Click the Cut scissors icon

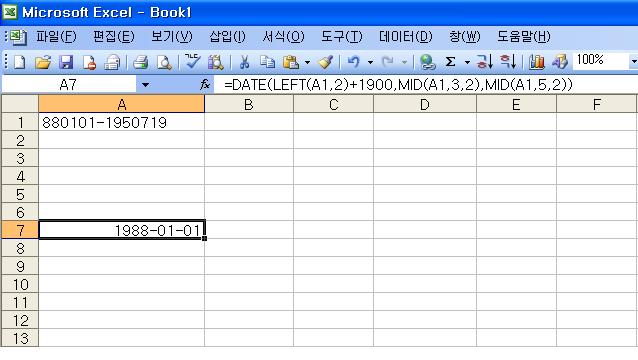244,62
